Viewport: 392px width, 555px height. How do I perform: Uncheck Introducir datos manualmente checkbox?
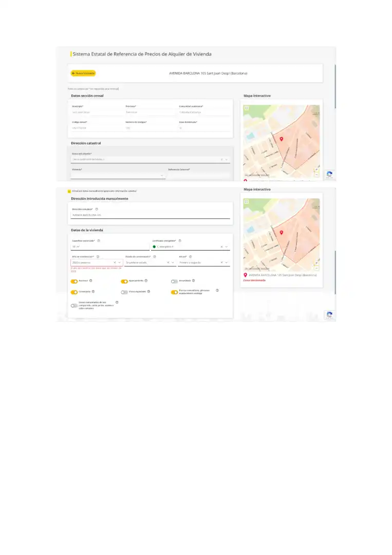(69, 191)
